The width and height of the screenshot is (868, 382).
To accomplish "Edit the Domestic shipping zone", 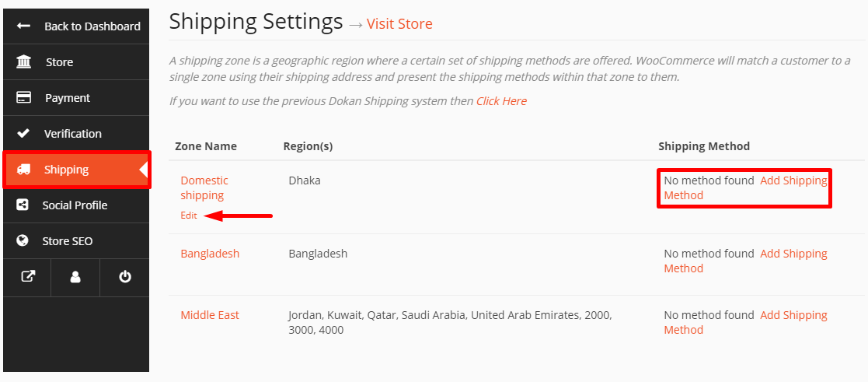I will coord(189,216).
